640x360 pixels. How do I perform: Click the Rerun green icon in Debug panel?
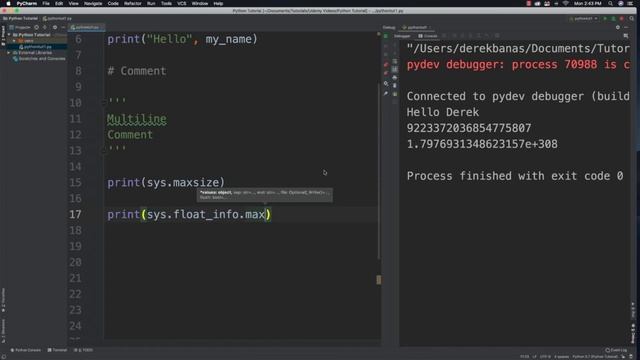click(x=386, y=36)
